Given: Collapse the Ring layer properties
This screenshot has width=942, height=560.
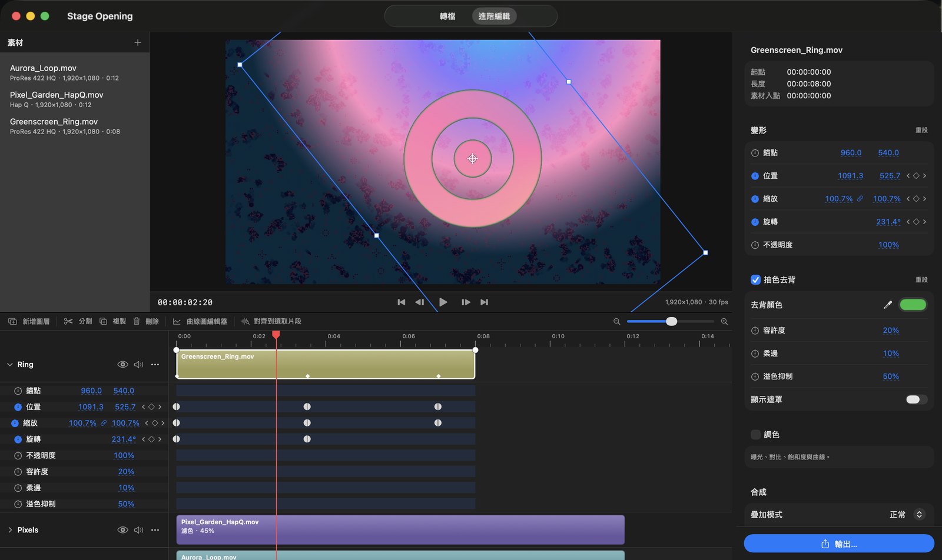Looking at the screenshot, I should (x=10, y=365).
